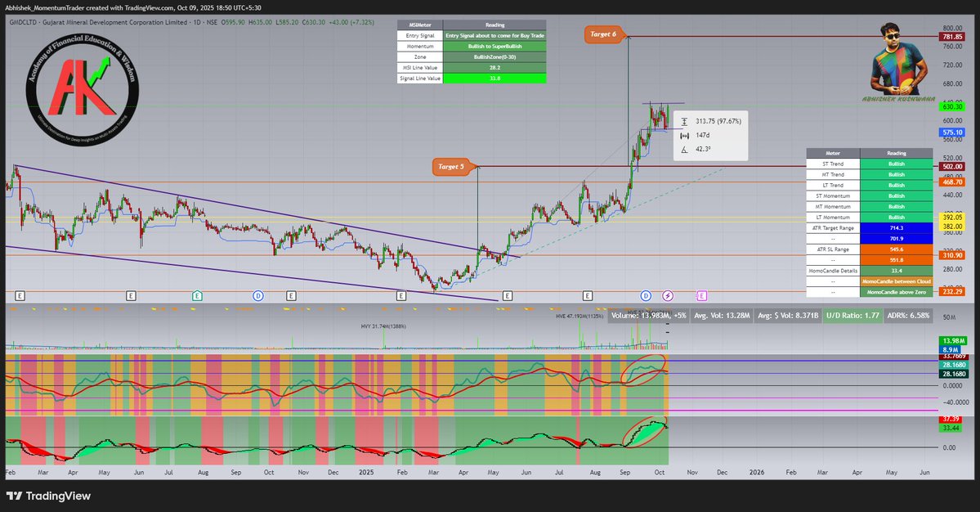980x512 pixels.
Task: Click the 2026 label on the time axis
Action: click(x=757, y=473)
